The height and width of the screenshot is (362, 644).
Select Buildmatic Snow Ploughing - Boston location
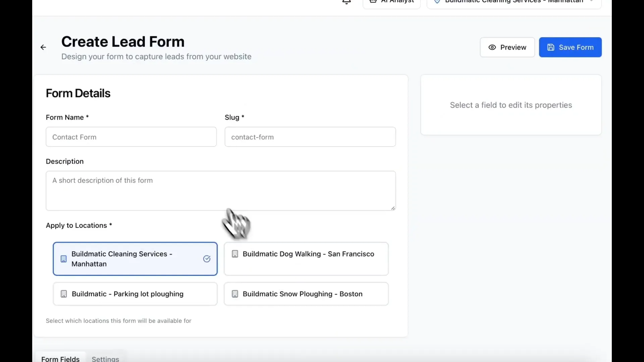coord(306,294)
